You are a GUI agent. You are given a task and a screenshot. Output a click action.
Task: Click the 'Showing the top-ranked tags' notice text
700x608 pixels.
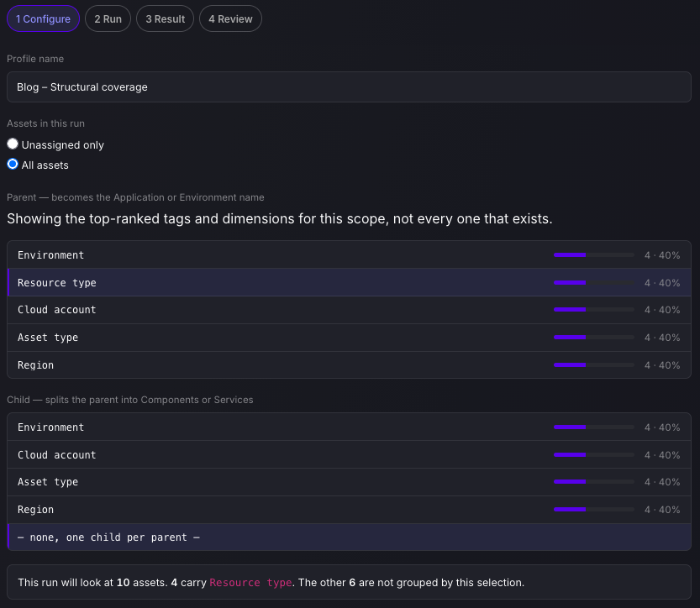pyautogui.click(x=280, y=218)
